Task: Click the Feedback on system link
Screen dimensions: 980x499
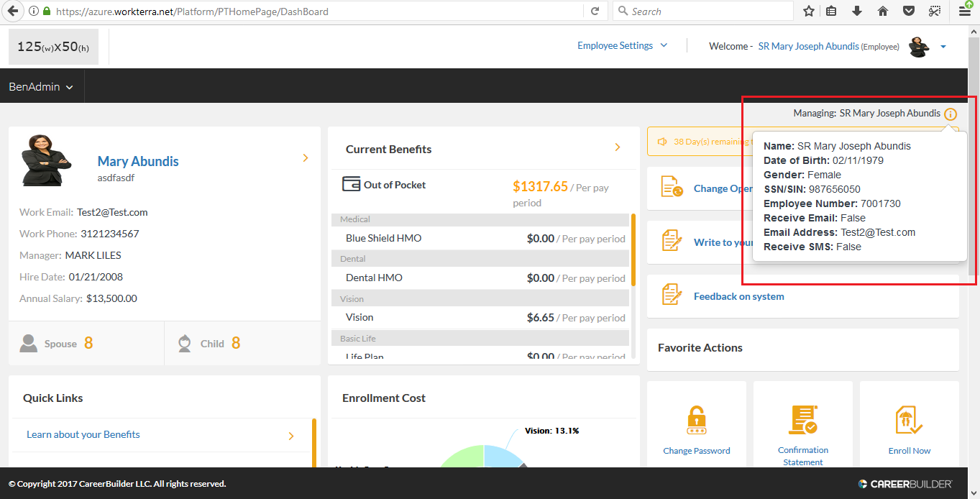Action: [x=738, y=296]
